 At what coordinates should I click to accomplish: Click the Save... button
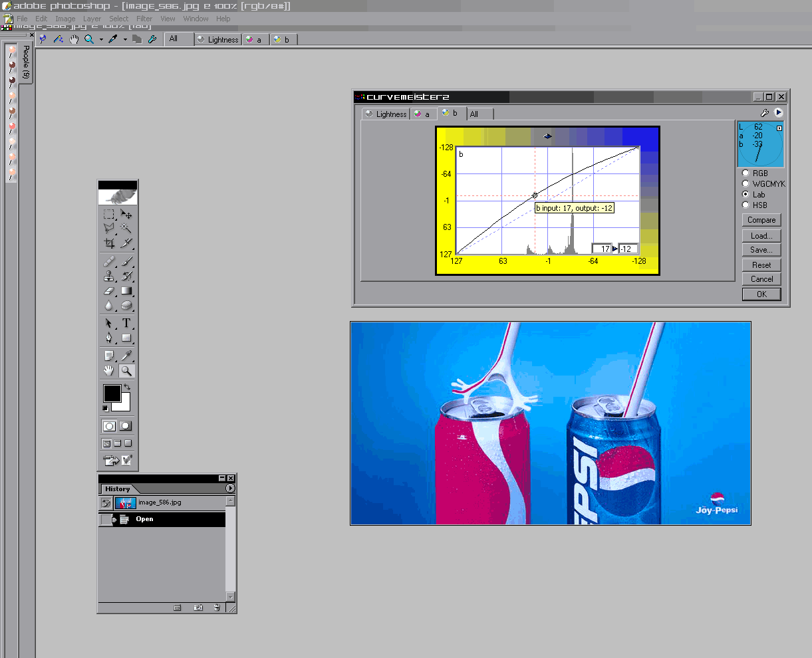pyautogui.click(x=761, y=250)
